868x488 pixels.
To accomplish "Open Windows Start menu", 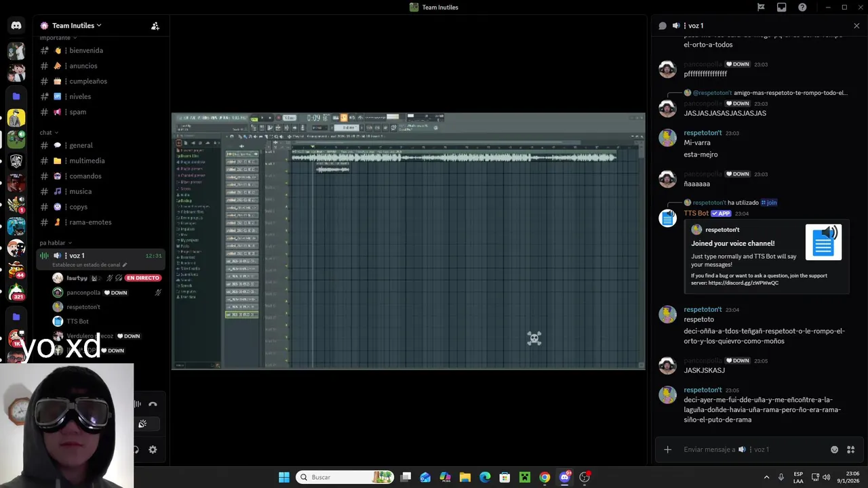I will [284, 477].
